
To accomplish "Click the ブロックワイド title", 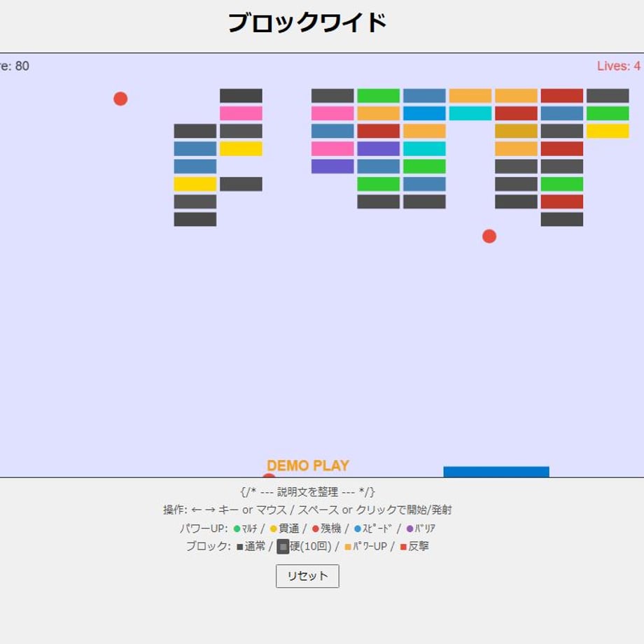I will (307, 22).
